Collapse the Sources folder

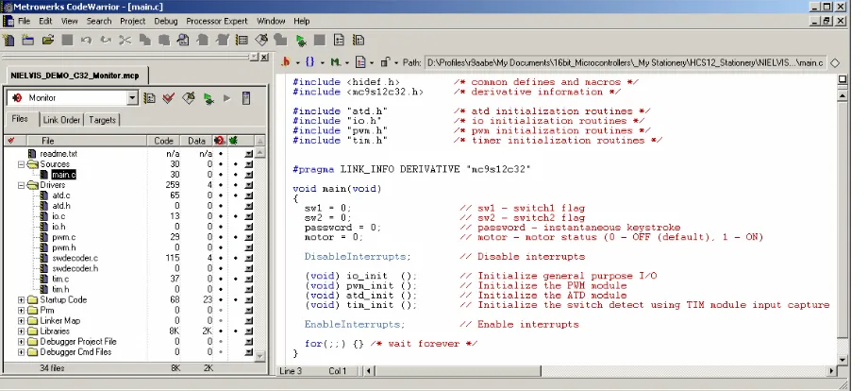[x=21, y=164]
